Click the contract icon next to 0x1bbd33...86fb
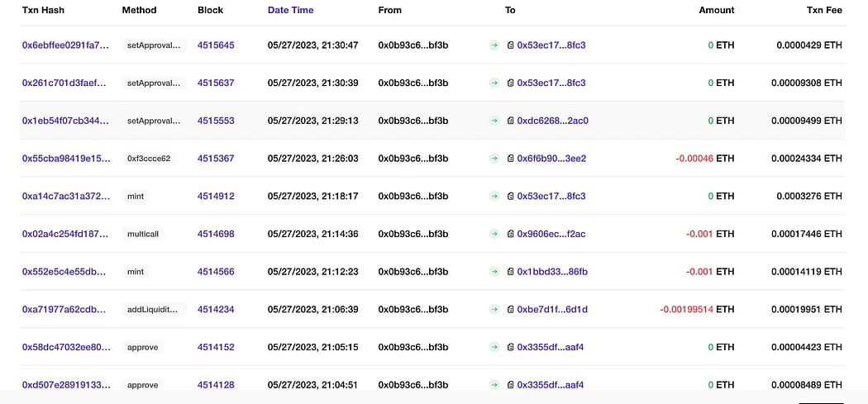The image size is (868, 404). pos(511,272)
